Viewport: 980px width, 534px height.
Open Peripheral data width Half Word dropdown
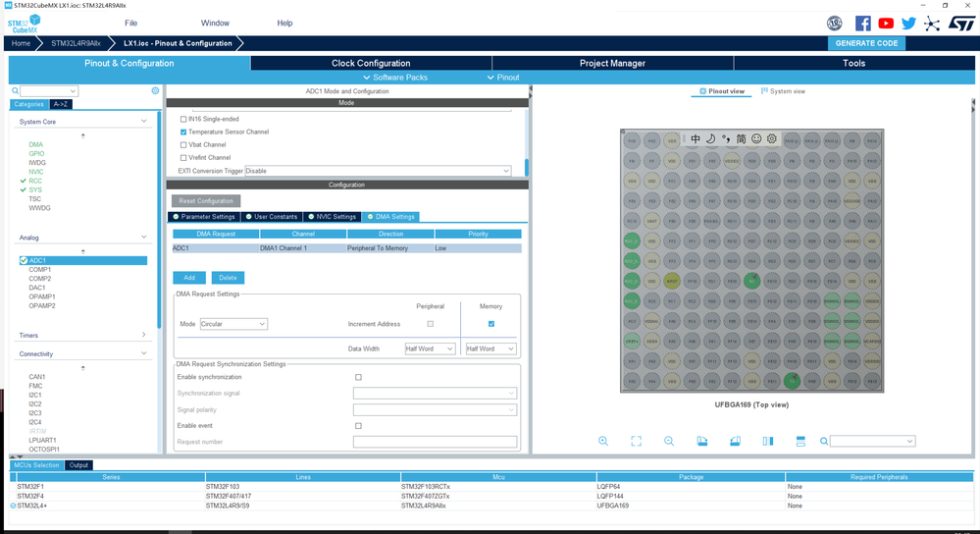[430, 348]
